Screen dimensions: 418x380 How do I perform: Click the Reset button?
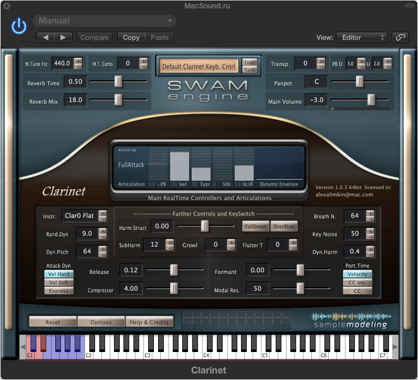pos(53,322)
